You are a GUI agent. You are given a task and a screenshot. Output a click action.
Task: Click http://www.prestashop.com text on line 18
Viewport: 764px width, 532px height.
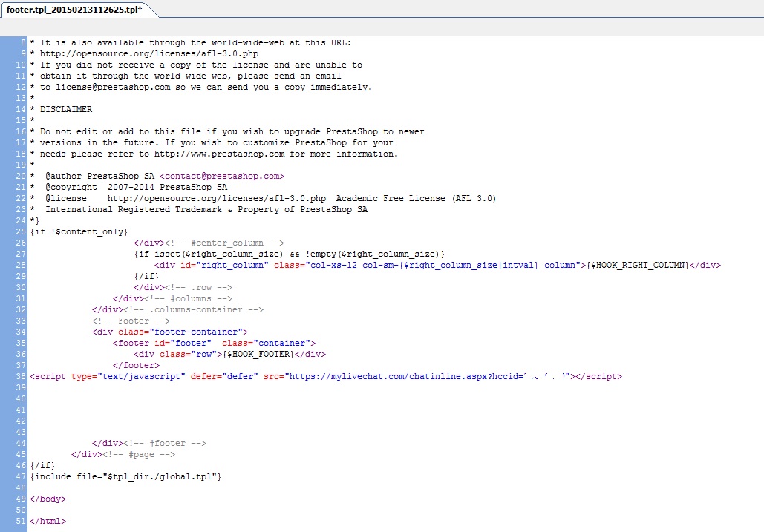pos(219,154)
